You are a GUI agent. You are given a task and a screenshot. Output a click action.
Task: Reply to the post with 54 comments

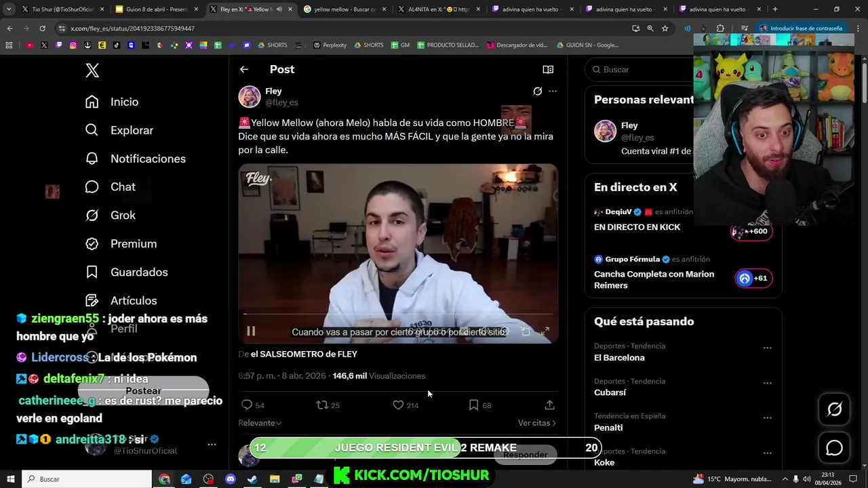tap(253, 405)
